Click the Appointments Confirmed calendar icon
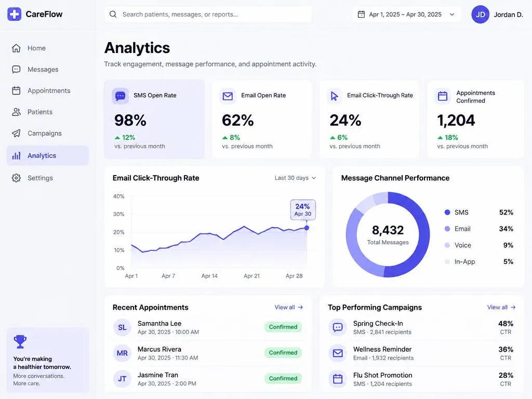The image size is (532, 399). (443, 96)
